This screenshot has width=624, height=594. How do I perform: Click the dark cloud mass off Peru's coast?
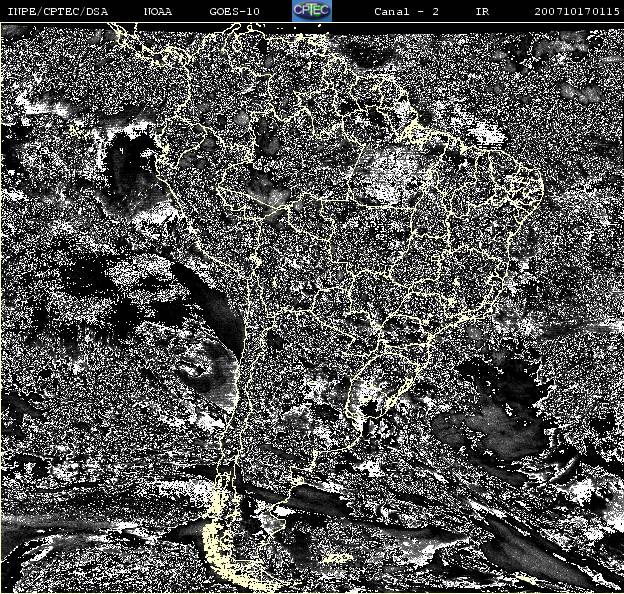129,169
